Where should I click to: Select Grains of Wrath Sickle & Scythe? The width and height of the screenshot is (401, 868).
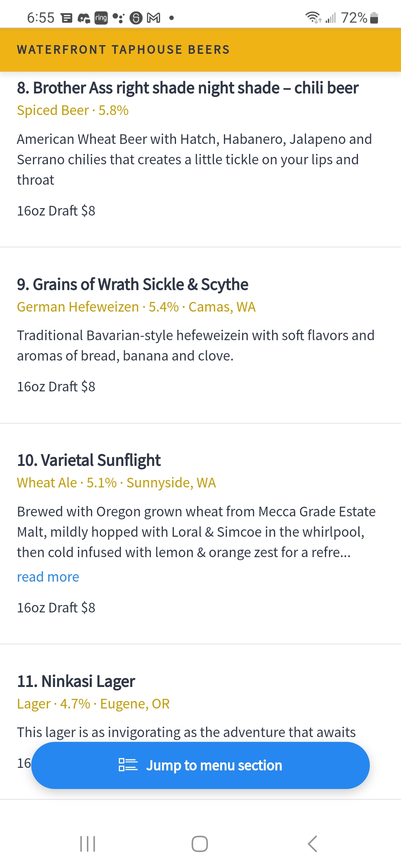click(133, 285)
